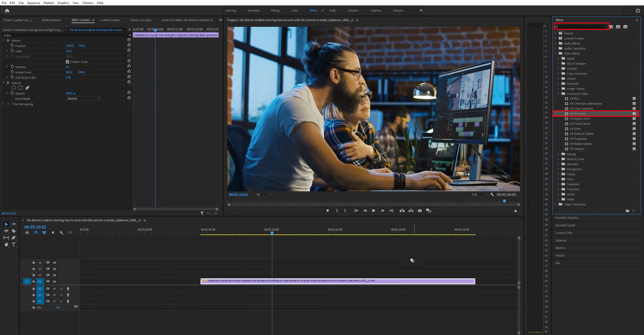
Task: Select the Ripple Edit tool
Action: click(6, 231)
